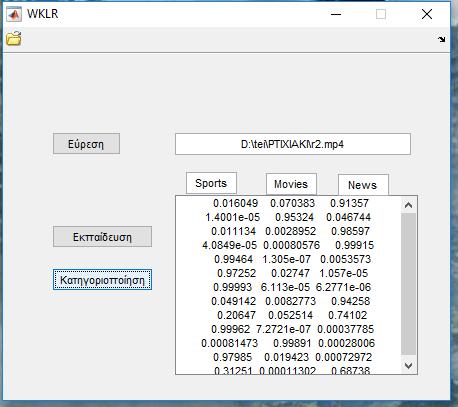Screen dimensions: 458x407
Task: Select the Movies column label
Action: click(291, 184)
